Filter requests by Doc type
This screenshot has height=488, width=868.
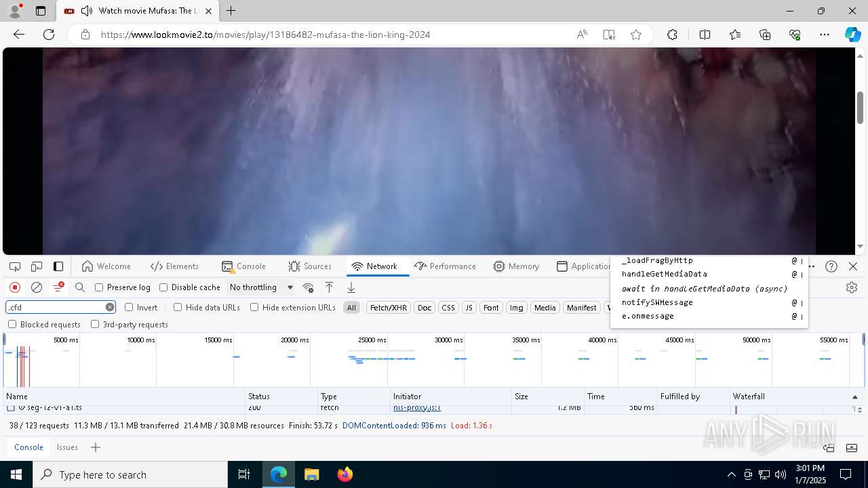point(425,308)
